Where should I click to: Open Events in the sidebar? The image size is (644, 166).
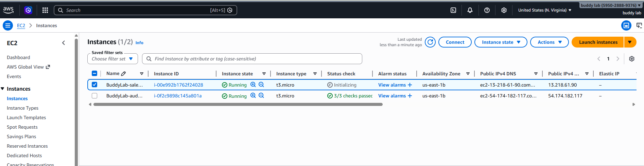click(14, 76)
